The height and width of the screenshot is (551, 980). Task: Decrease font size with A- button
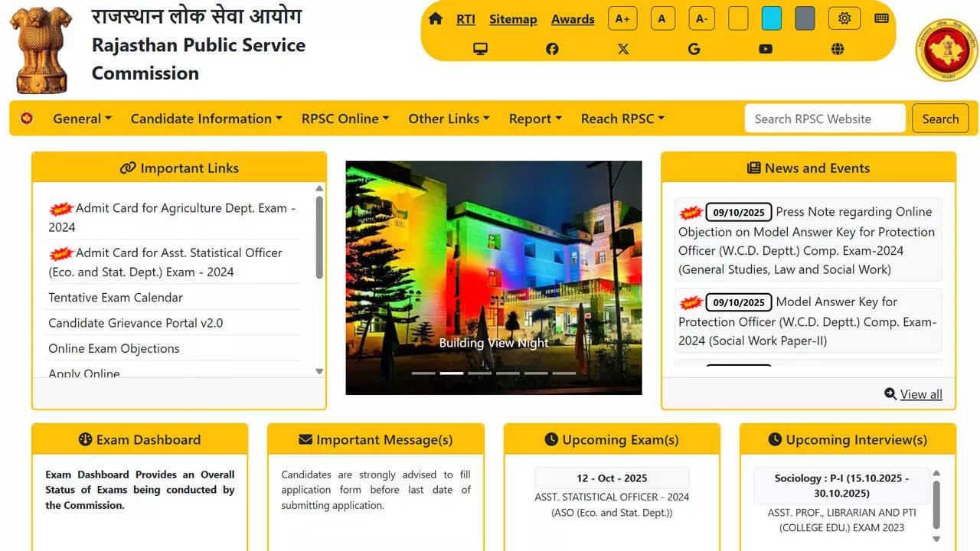tap(701, 18)
